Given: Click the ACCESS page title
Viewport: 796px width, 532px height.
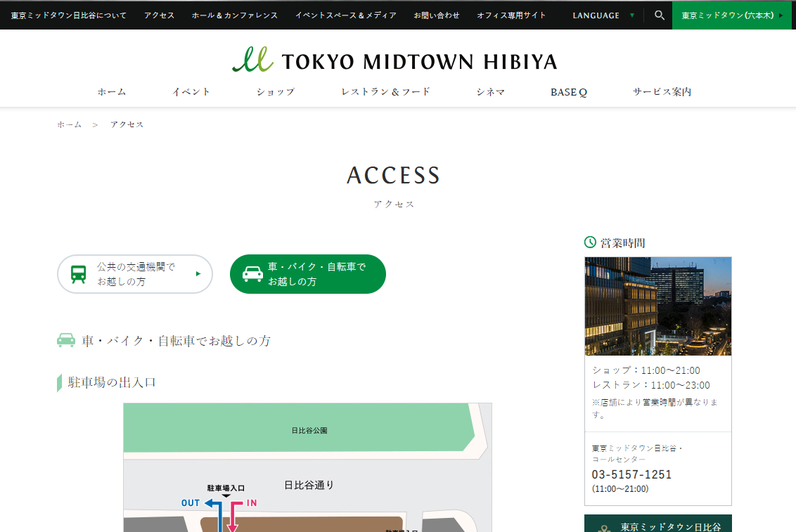Looking at the screenshot, I should [x=394, y=176].
